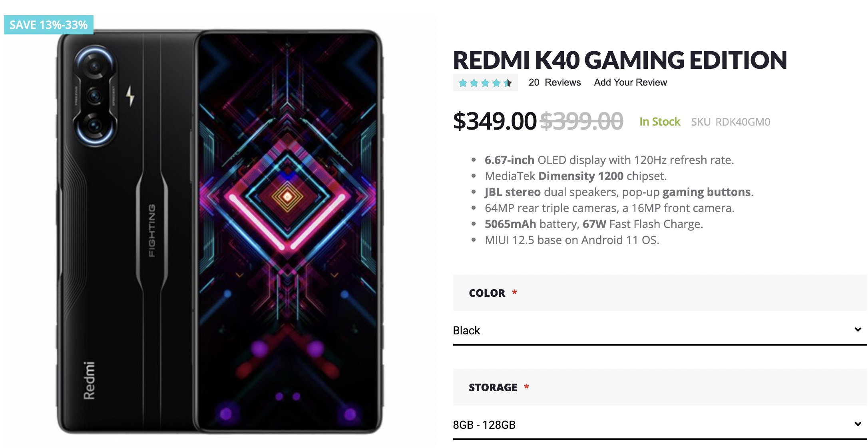
Task: Click the SAVE 13%-33% badge
Action: coord(49,25)
